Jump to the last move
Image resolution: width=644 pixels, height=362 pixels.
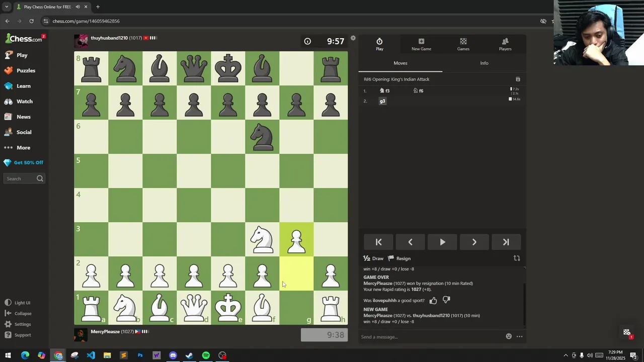click(506, 242)
